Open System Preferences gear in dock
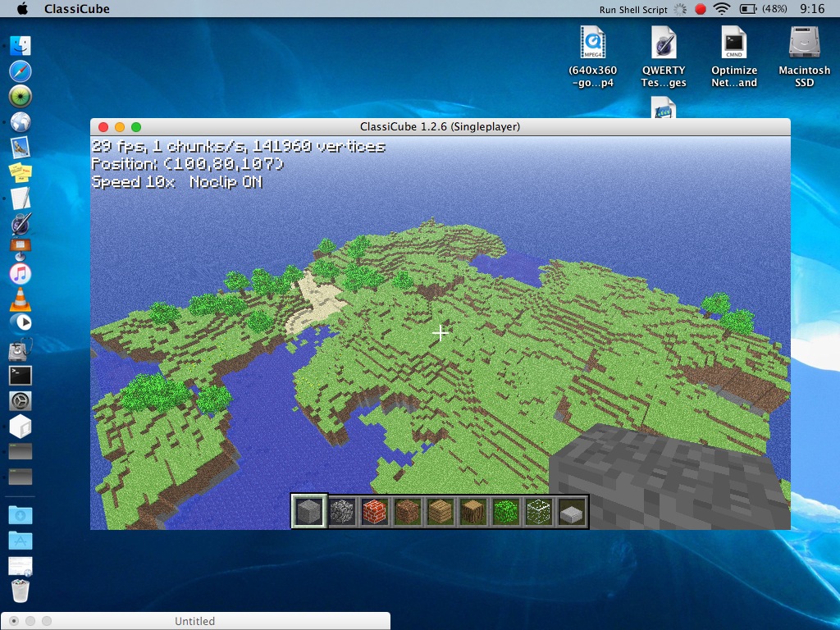840x630 pixels. [x=21, y=400]
